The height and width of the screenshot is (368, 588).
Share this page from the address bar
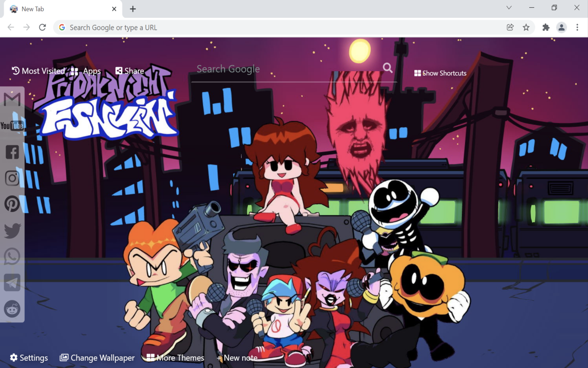pyautogui.click(x=510, y=28)
